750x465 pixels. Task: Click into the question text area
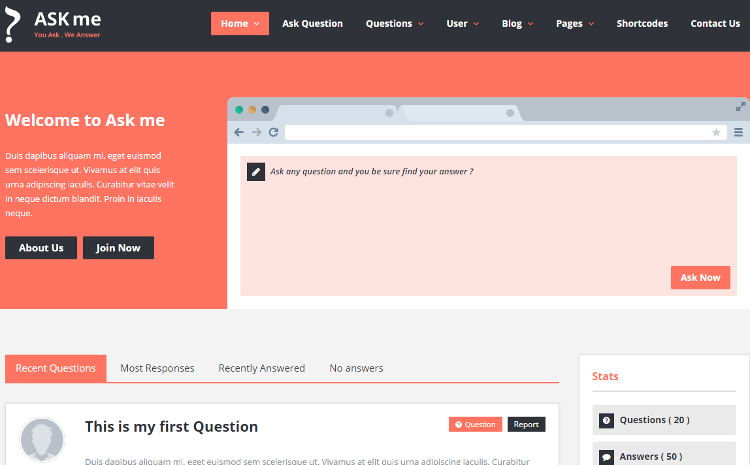point(488,226)
